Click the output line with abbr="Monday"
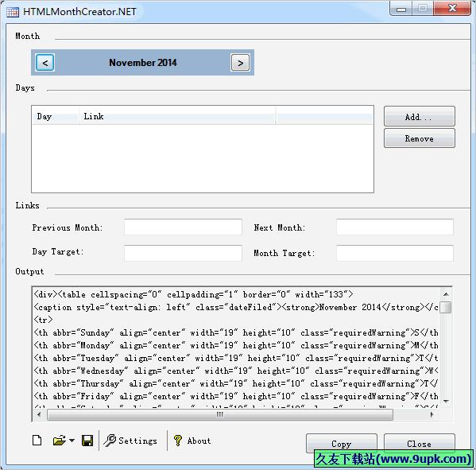Viewport: 476px width, 470px height. pos(236,345)
